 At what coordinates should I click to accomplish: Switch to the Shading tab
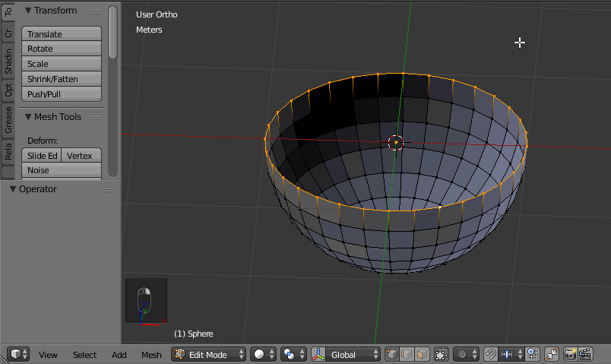click(8, 62)
